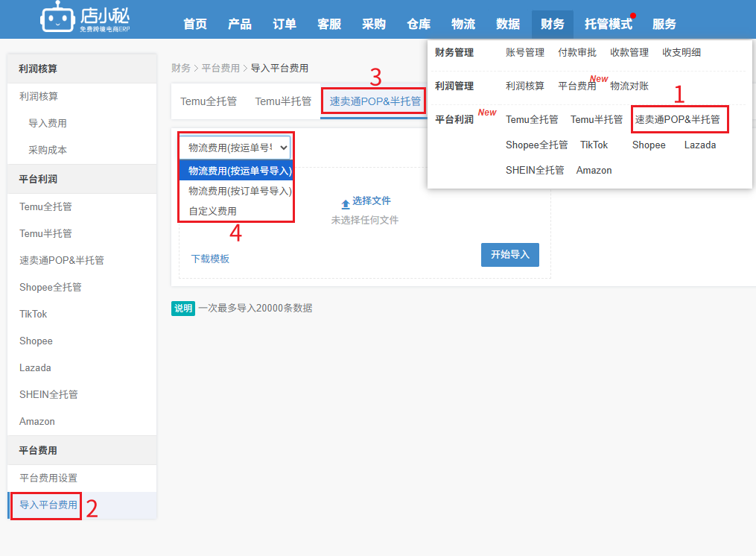Expand the 物流费用 fee type dropdown

click(235, 148)
